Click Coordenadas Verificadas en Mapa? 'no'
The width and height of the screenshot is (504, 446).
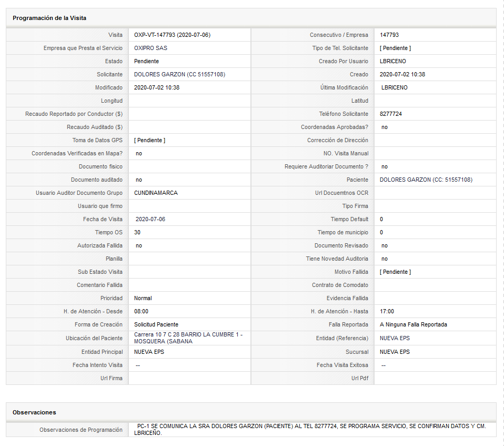[x=139, y=154]
